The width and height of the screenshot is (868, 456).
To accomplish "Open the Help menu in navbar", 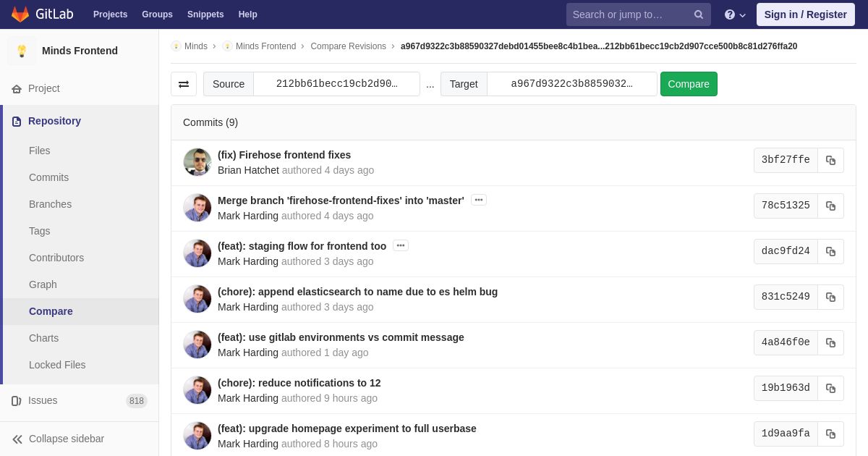I will pyautogui.click(x=248, y=14).
